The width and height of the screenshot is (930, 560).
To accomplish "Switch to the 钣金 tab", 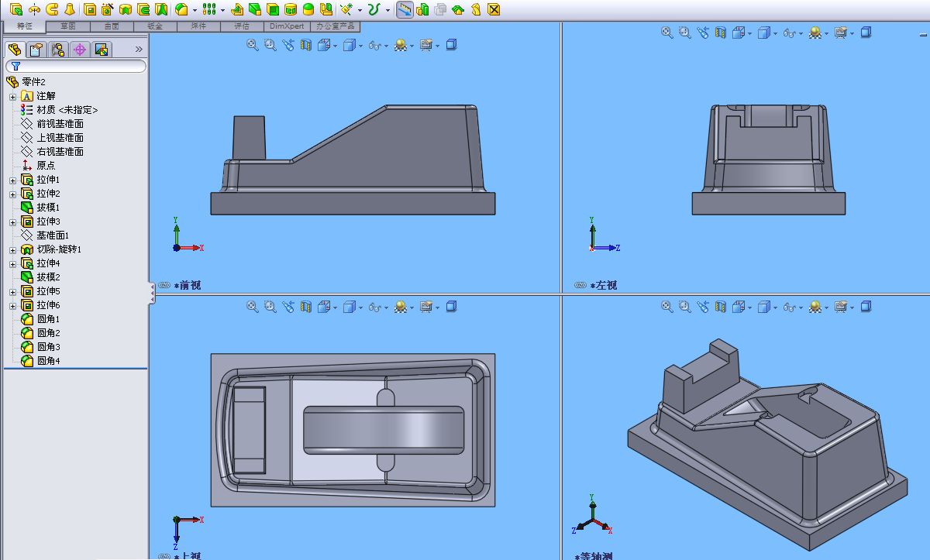I will click(155, 26).
